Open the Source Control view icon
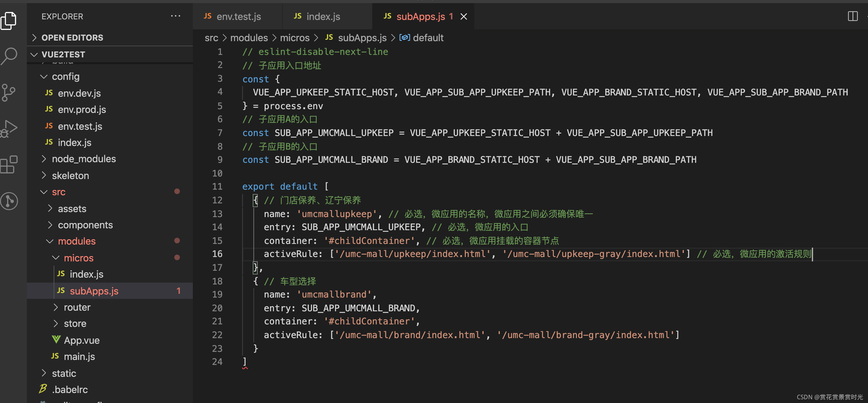The height and width of the screenshot is (403, 868). click(9, 92)
